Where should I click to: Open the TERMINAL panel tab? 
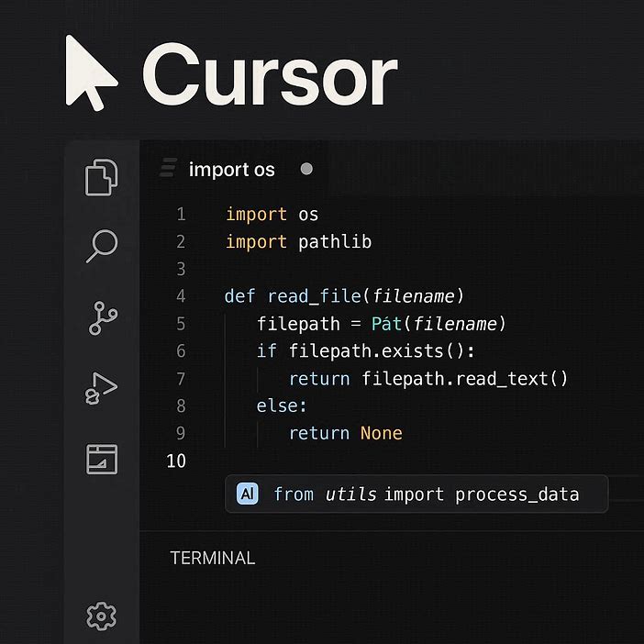(212, 558)
